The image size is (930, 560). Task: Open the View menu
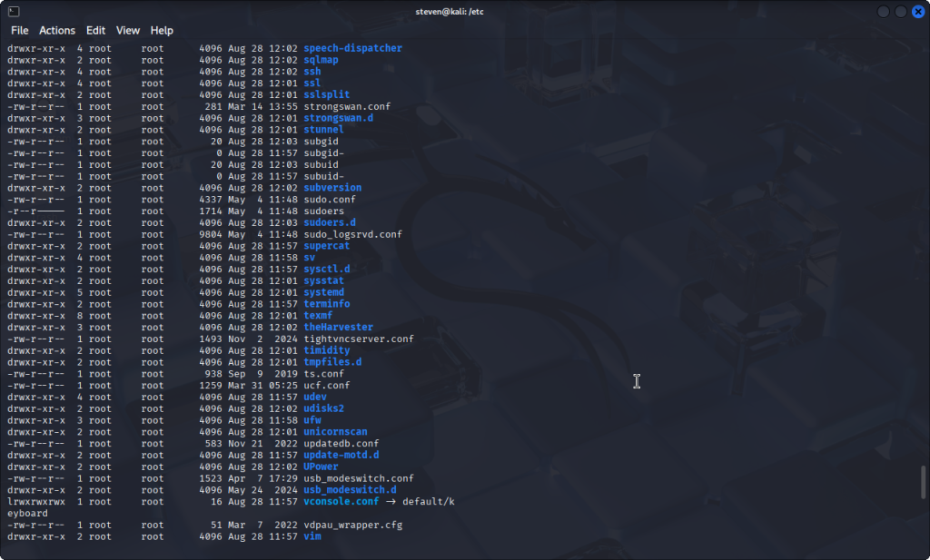pos(128,30)
